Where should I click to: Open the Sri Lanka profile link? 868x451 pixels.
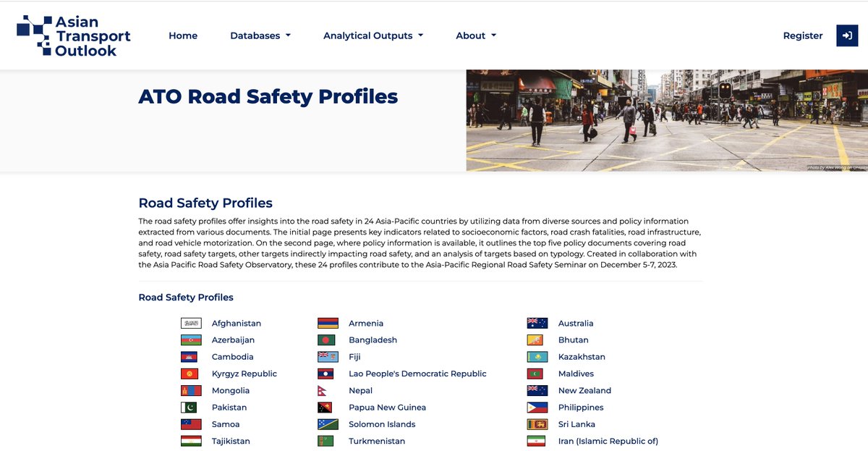coord(576,424)
